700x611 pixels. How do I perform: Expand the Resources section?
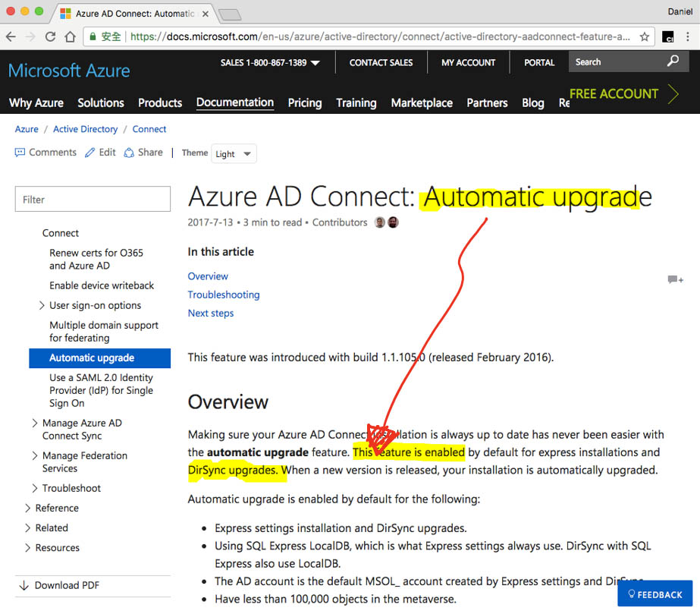tap(27, 548)
